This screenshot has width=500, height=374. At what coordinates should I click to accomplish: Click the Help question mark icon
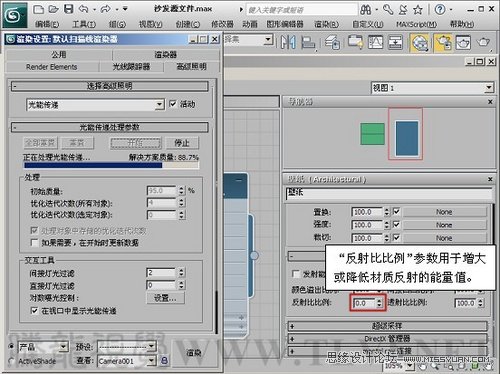coord(440,9)
